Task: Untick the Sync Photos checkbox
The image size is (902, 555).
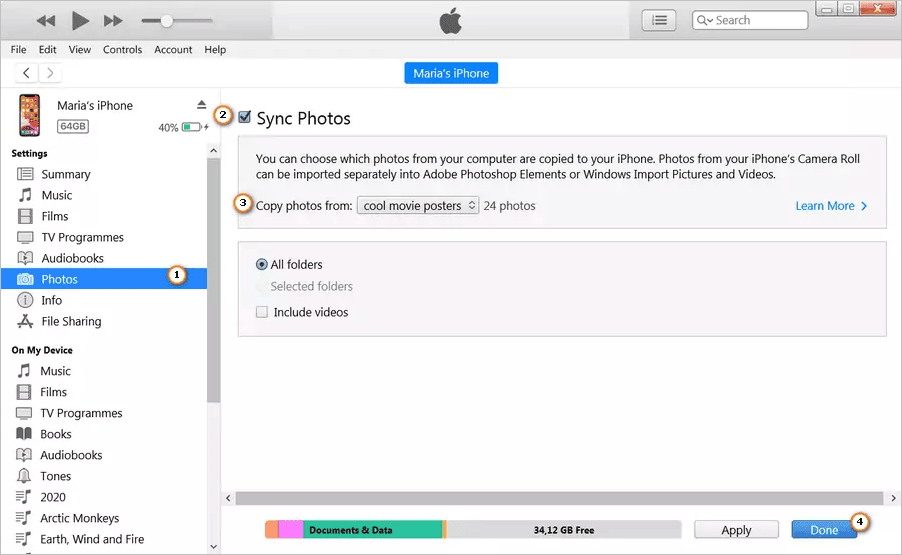Action: tap(244, 117)
